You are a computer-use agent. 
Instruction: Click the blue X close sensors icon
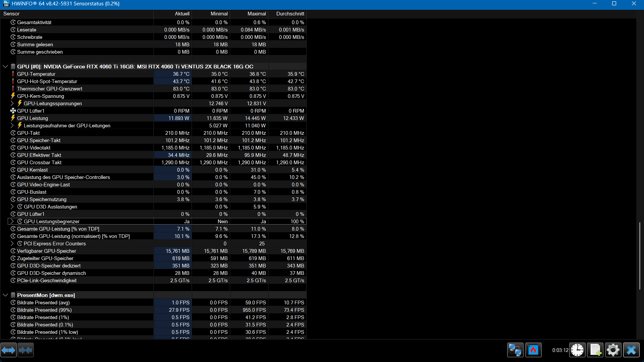631,350
